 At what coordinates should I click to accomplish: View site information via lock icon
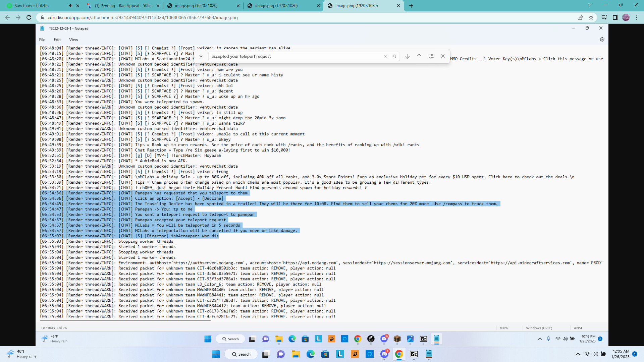click(42, 17)
